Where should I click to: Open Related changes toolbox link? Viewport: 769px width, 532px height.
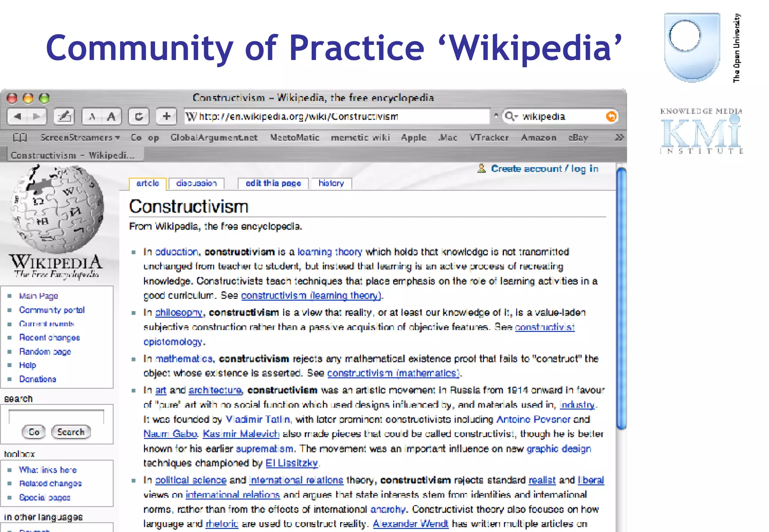coord(50,484)
